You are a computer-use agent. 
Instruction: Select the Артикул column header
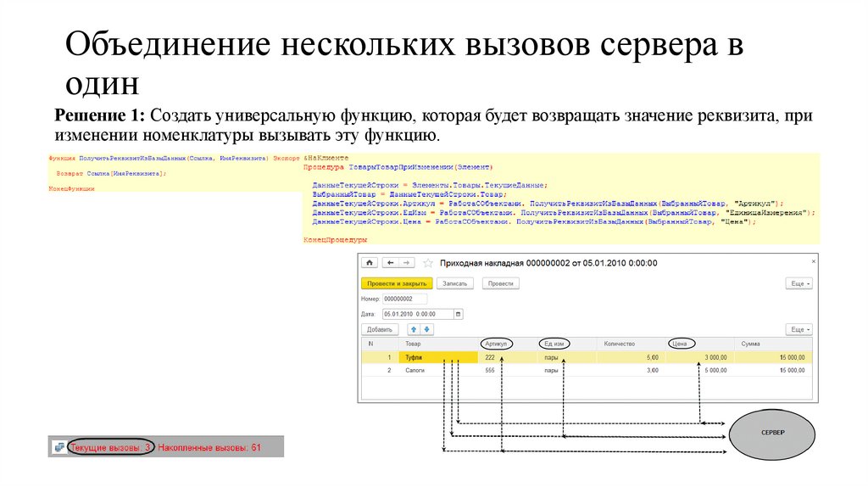(x=496, y=344)
